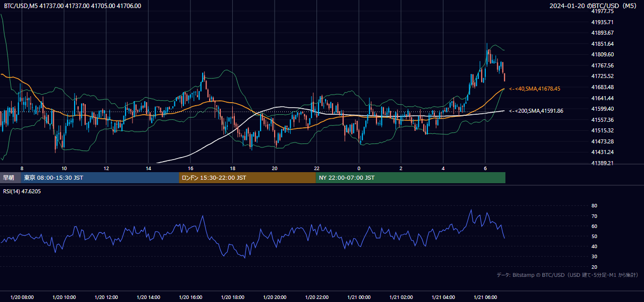The width and height of the screenshot is (644, 302).
Task: Select the '1/20 22:00' bottom time label
Action: [x=317, y=297]
